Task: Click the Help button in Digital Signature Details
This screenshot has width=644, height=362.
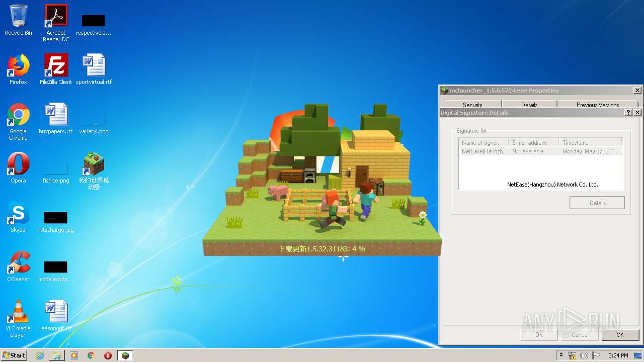Action: 628,113
